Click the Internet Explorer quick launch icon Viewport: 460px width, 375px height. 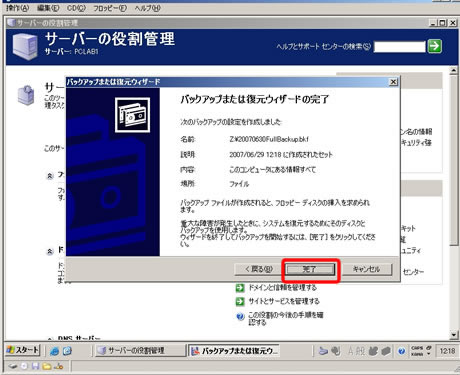click(x=55, y=351)
